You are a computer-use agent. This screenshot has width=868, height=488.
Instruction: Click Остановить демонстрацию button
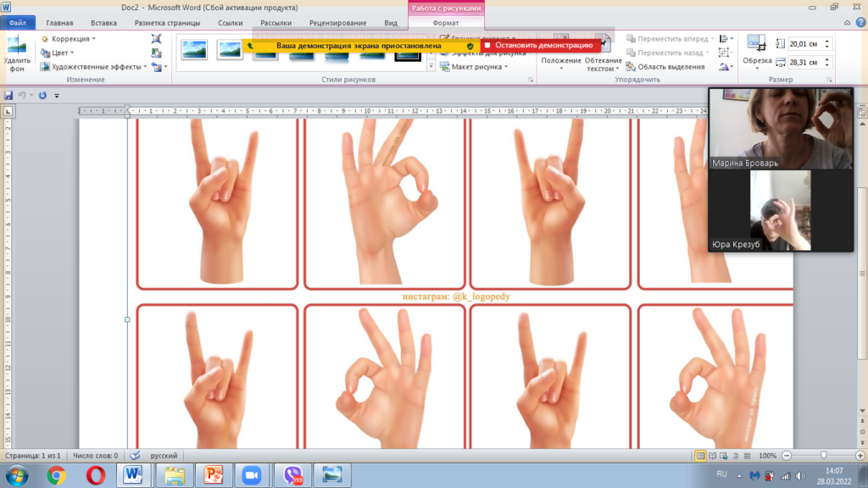[x=537, y=46]
